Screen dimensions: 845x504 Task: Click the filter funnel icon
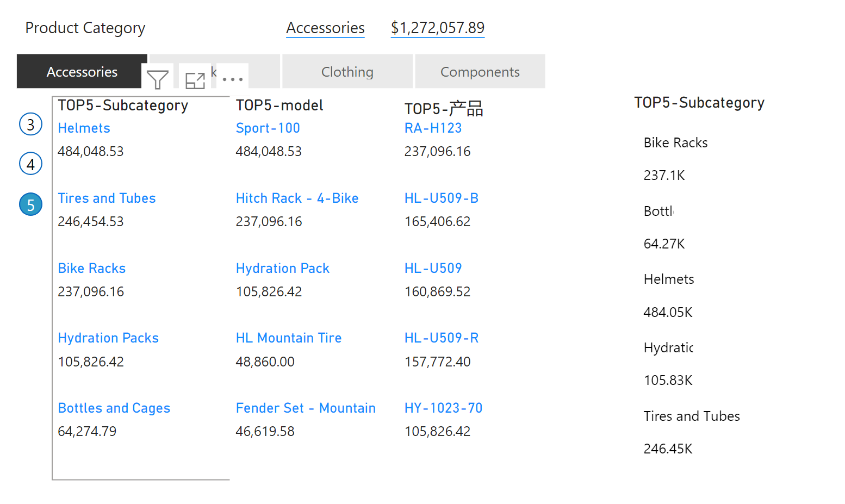pos(158,80)
